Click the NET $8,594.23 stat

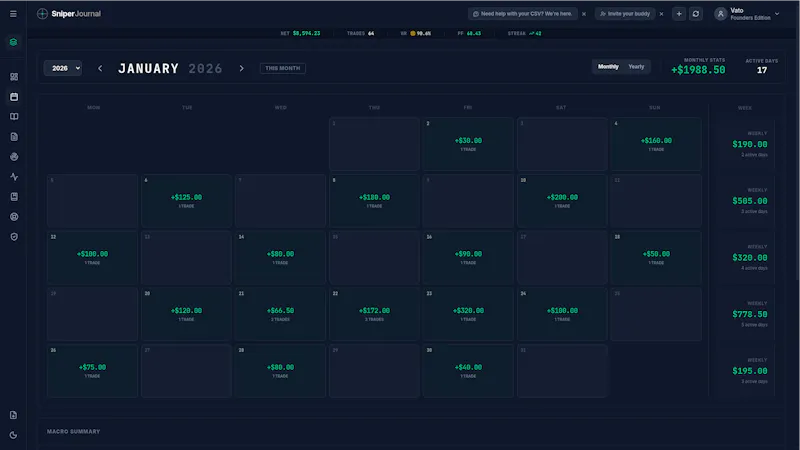(300, 33)
